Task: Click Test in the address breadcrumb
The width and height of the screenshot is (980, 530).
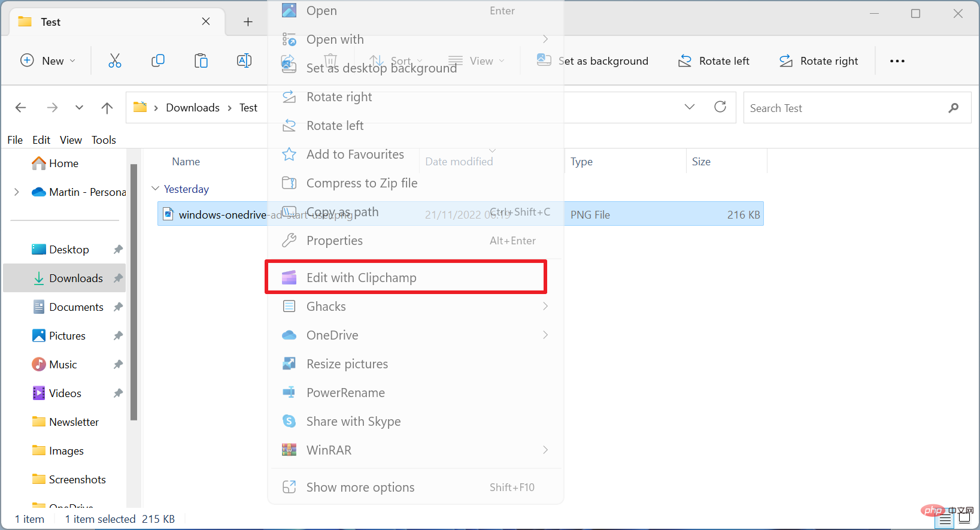Action: [248, 108]
